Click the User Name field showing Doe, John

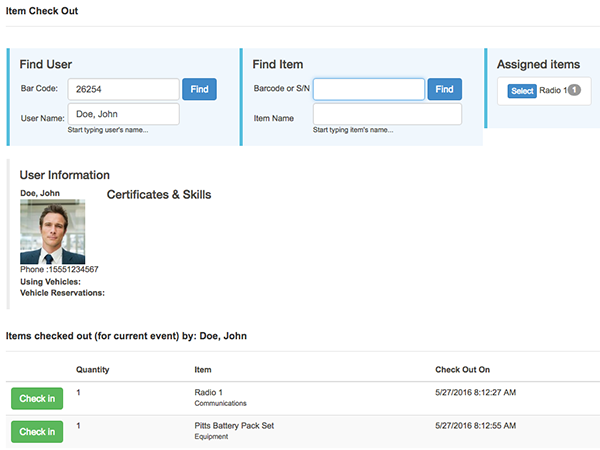(124, 114)
